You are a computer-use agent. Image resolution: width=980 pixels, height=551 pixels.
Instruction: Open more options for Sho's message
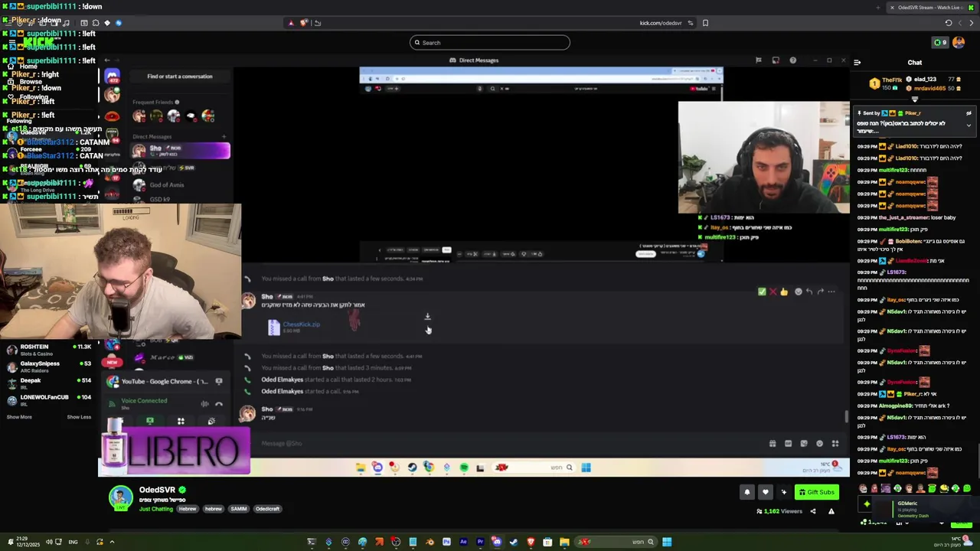click(x=831, y=292)
